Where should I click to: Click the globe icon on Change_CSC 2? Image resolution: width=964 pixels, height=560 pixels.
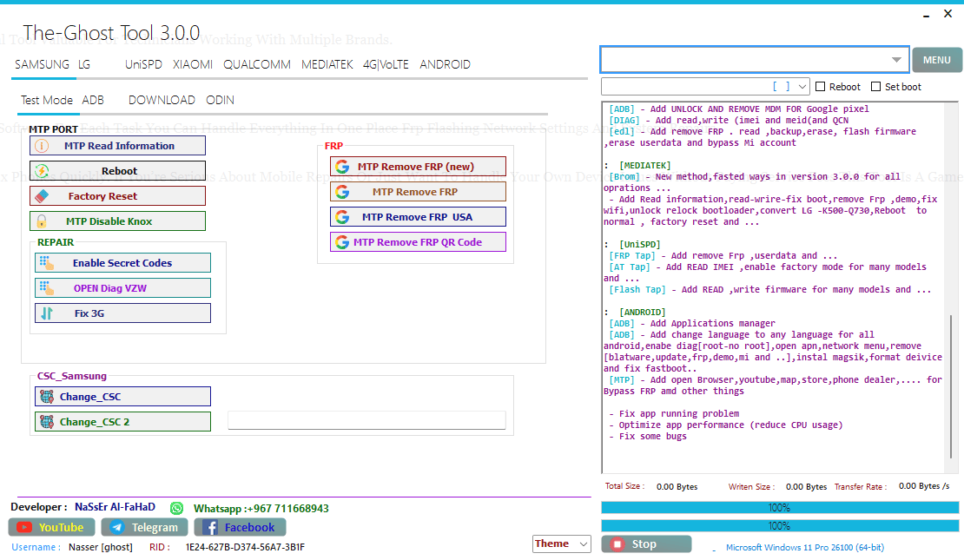coord(47,422)
